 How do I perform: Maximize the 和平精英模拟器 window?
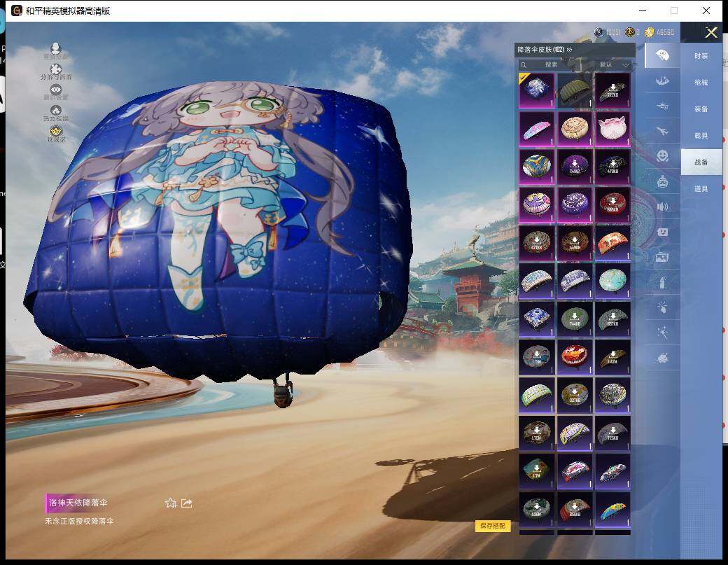[674, 11]
